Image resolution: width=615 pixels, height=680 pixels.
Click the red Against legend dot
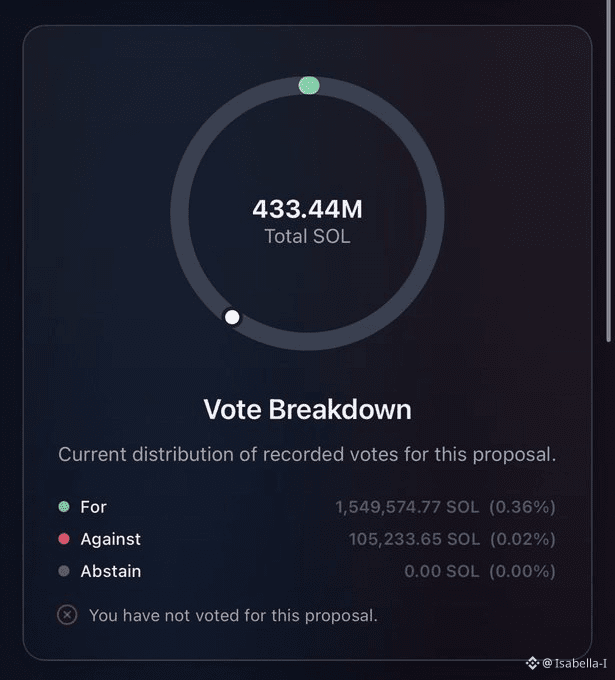point(64,539)
